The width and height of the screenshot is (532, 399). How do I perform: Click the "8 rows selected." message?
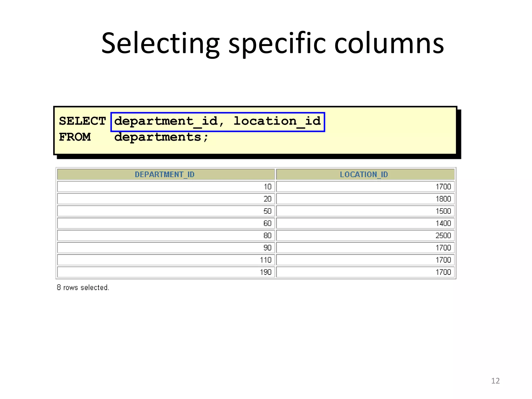point(83,287)
